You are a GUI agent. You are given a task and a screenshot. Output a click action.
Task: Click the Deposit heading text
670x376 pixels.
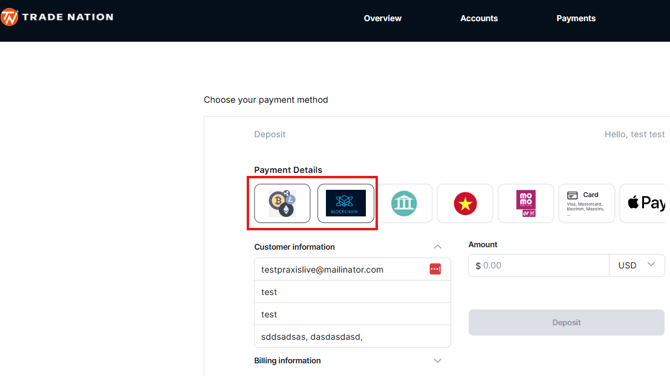click(270, 134)
